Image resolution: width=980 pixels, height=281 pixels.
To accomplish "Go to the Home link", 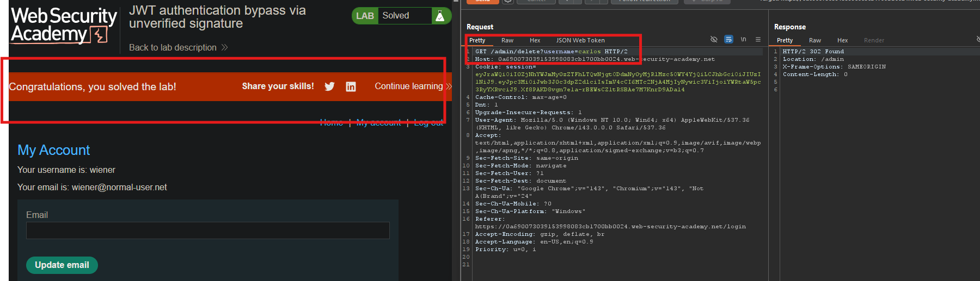I will pos(331,123).
